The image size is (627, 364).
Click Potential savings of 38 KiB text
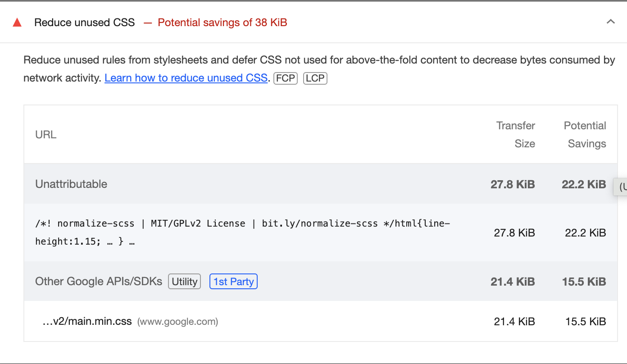pos(222,23)
